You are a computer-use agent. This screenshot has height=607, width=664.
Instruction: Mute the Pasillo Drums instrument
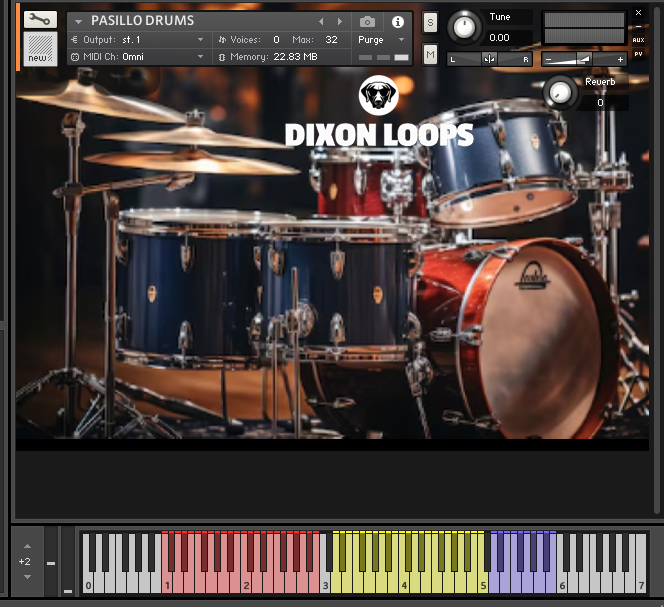(x=430, y=54)
